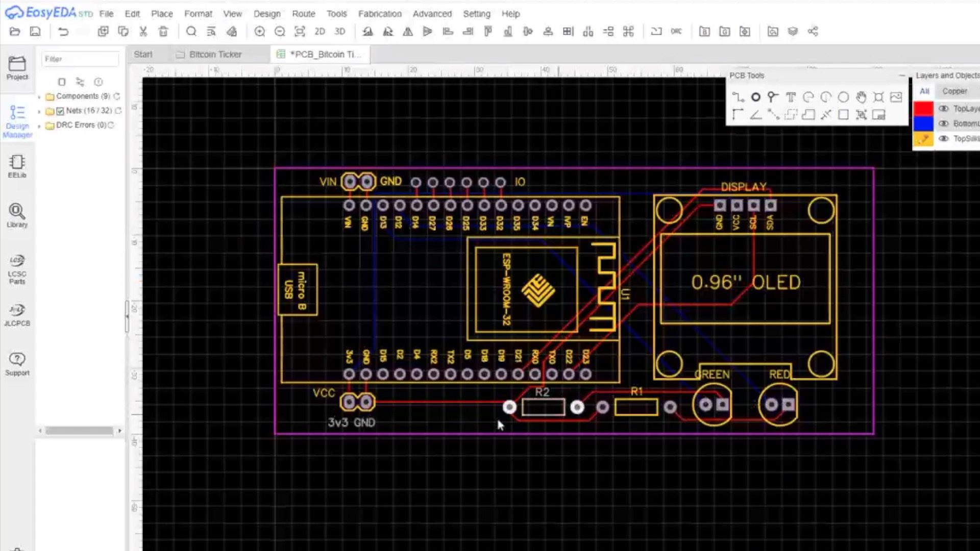980x551 pixels.
Task: Open the EELib sidebar panel
Action: 17,166
